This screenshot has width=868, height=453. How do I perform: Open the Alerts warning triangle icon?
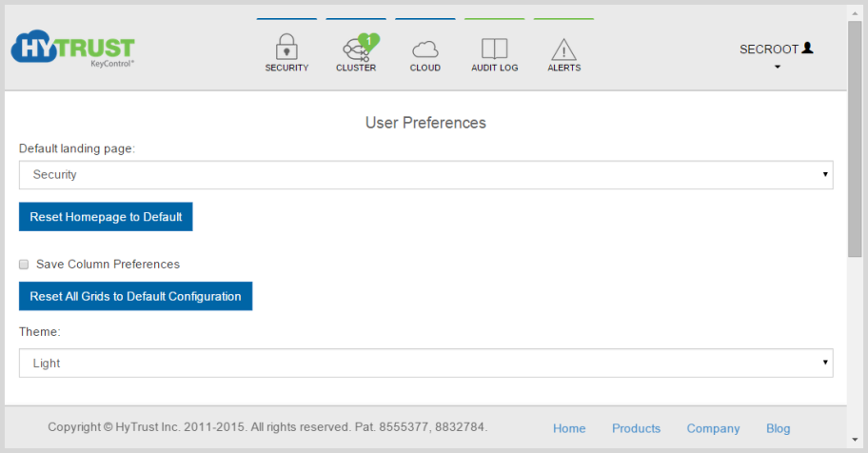click(563, 49)
